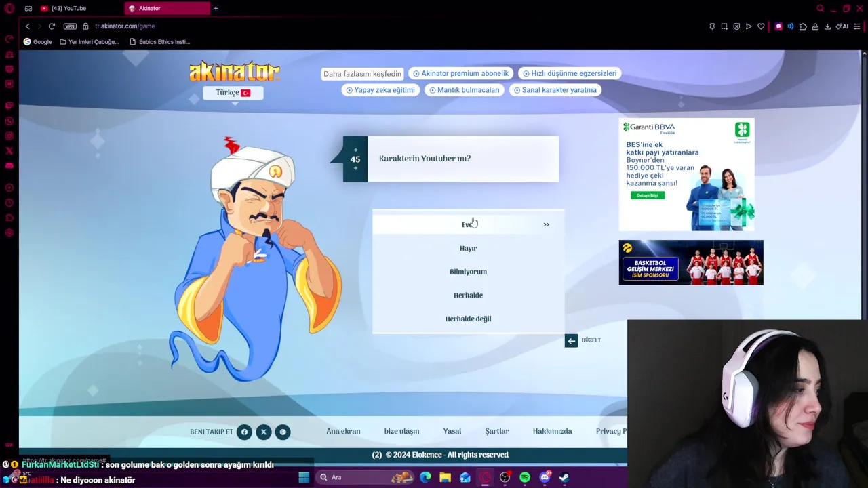Open Şartlar footer link
Image resolution: width=868 pixels, height=488 pixels.
click(497, 431)
